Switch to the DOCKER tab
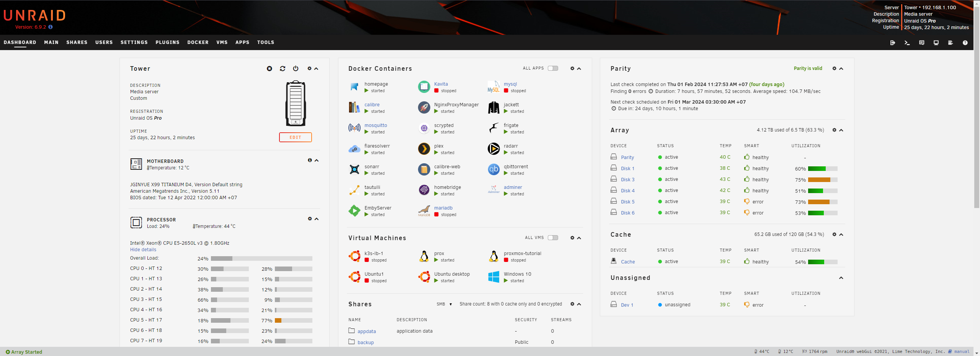 tap(198, 42)
